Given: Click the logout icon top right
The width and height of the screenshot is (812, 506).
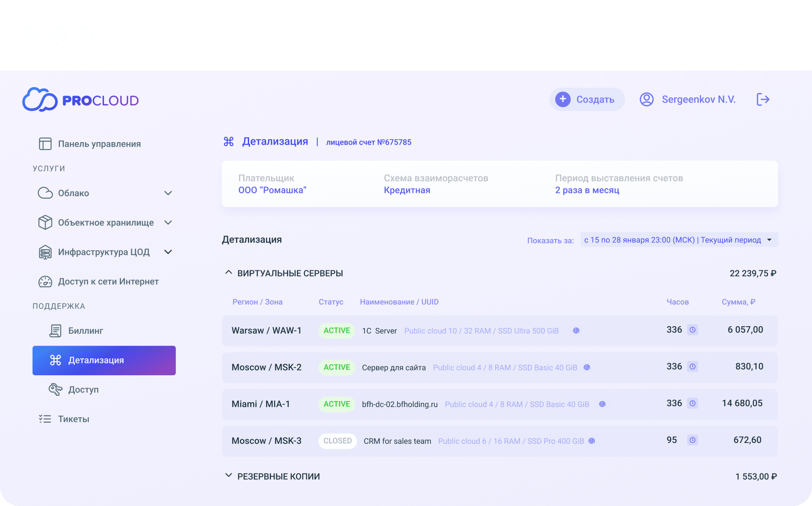Looking at the screenshot, I should point(763,99).
